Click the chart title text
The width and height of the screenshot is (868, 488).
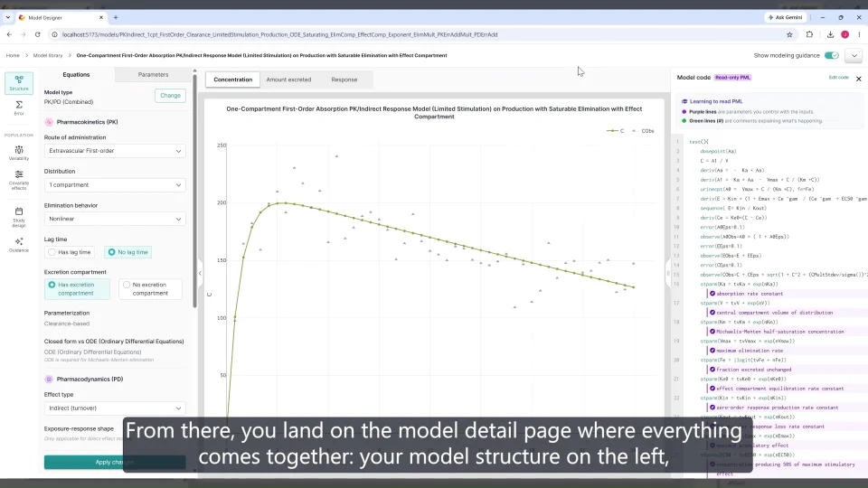(434, 112)
